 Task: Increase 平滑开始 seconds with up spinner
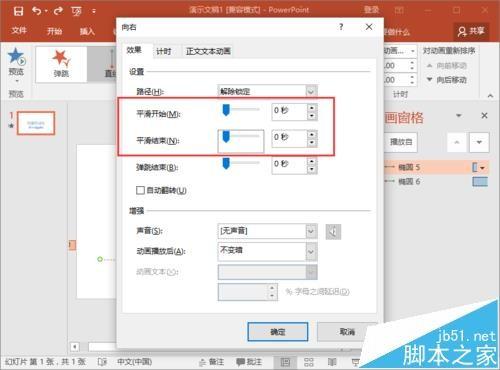pos(312,107)
